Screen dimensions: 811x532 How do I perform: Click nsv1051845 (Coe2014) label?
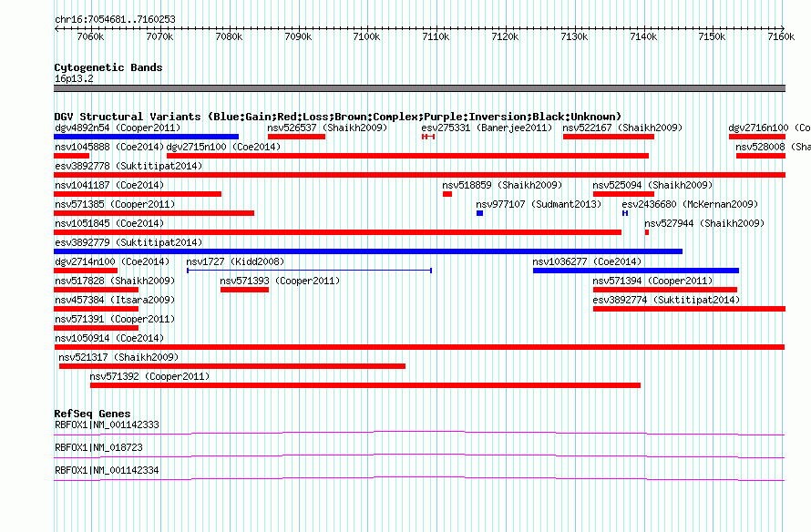click(109, 223)
